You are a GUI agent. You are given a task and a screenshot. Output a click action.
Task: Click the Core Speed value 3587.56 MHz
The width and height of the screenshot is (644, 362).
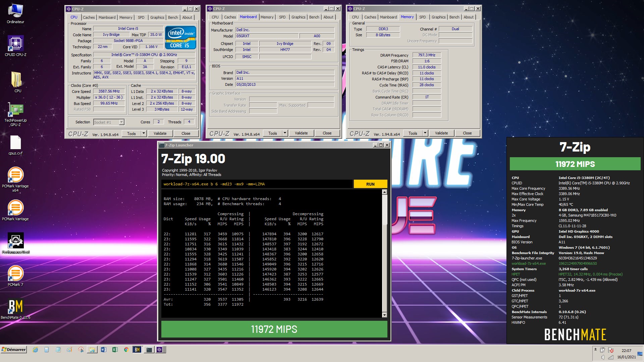coord(109,91)
